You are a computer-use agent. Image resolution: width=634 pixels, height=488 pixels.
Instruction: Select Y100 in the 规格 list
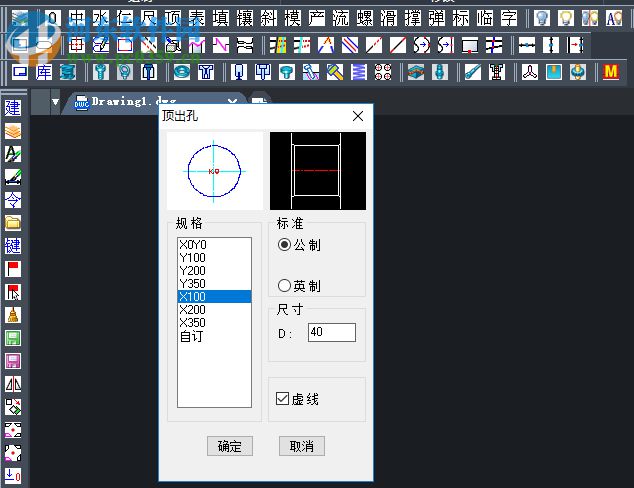pyautogui.click(x=214, y=258)
